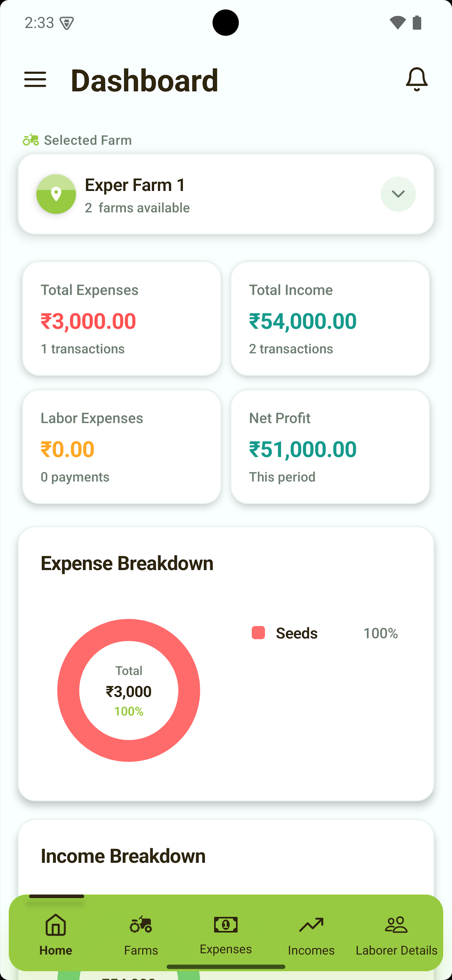Expand the farm selector chevron
Screen dimensions: 452x980
pyautogui.click(x=398, y=194)
